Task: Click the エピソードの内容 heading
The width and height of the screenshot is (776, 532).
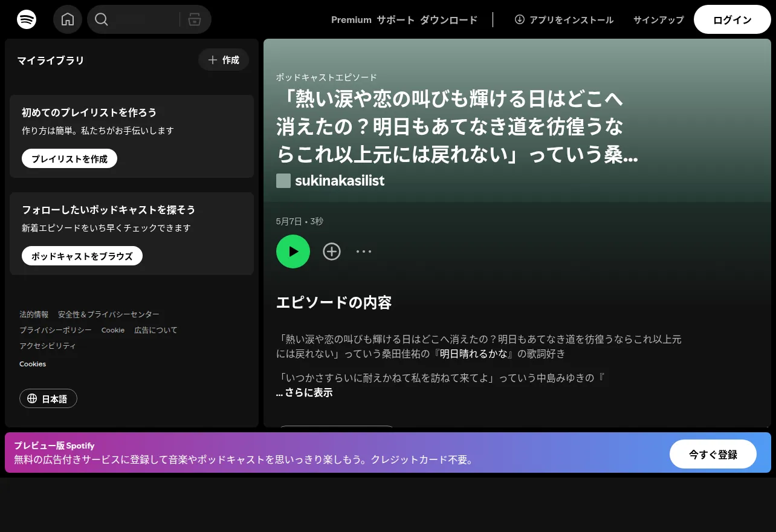Action: pyautogui.click(x=334, y=302)
